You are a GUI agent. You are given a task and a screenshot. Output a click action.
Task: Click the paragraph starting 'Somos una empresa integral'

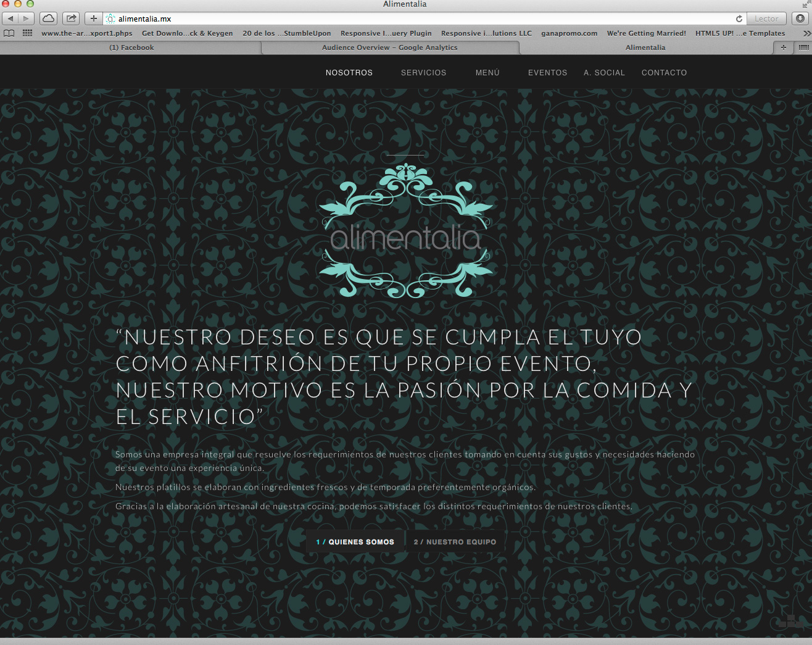tap(405, 461)
